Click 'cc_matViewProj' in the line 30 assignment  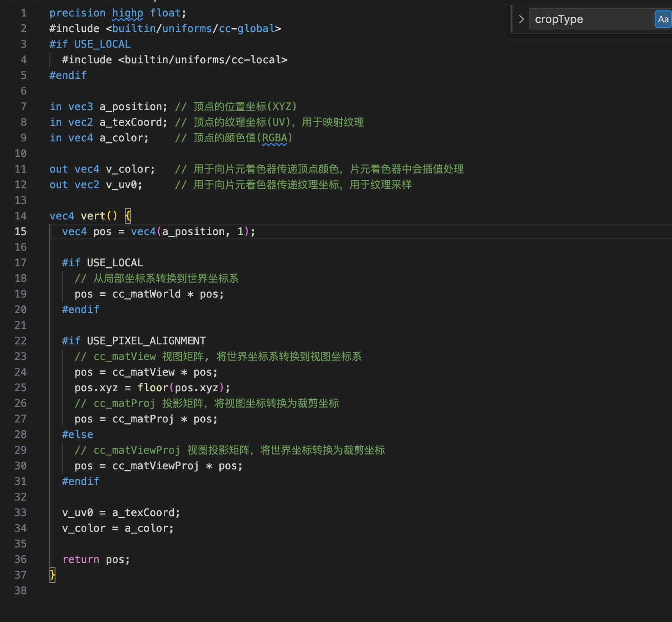tap(156, 466)
